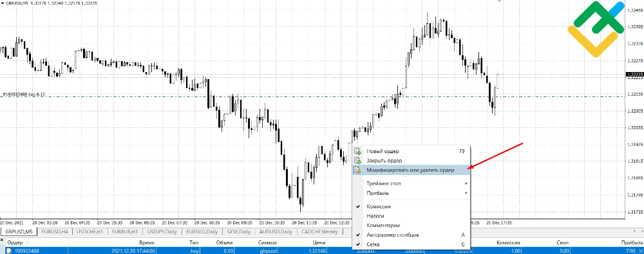Close order via X at row end
This screenshot has height=254, width=644.
(x=641, y=251)
